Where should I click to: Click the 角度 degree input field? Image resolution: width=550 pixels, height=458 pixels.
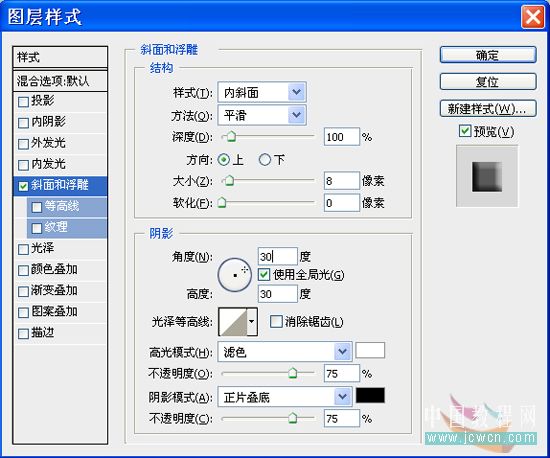(x=277, y=257)
